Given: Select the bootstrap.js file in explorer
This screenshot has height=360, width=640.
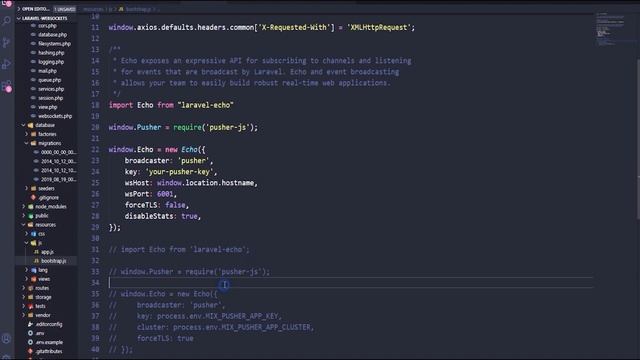Looking at the screenshot, I should coord(53,261).
